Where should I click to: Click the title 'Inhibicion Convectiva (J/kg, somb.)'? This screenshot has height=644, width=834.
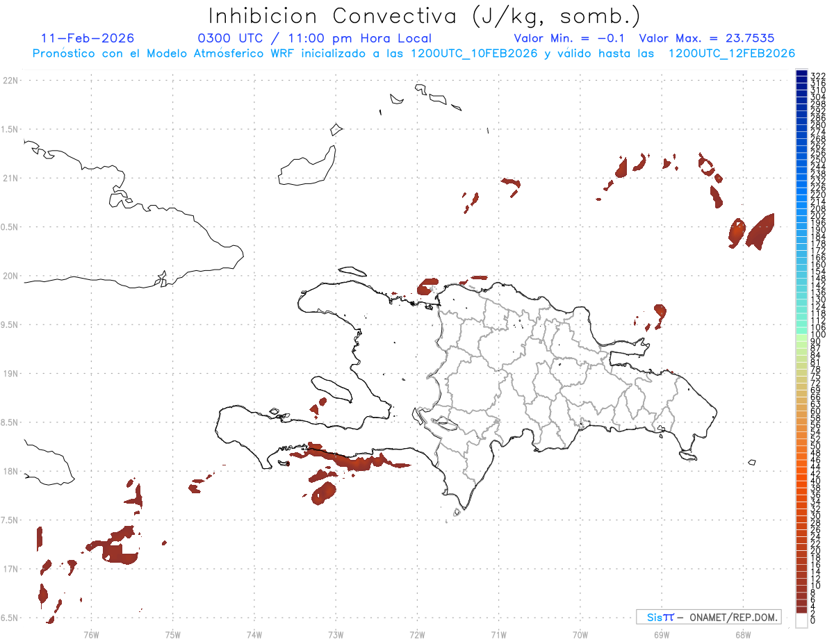click(x=424, y=17)
